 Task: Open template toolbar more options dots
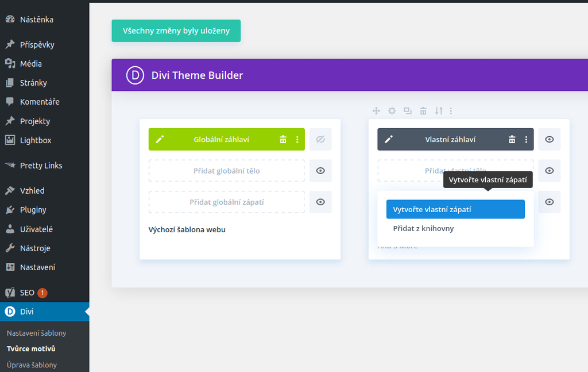pyautogui.click(x=451, y=111)
